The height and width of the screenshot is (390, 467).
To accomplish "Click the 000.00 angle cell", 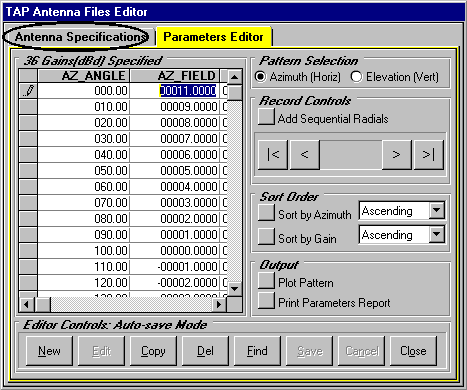I will pyautogui.click(x=84, y=91).
